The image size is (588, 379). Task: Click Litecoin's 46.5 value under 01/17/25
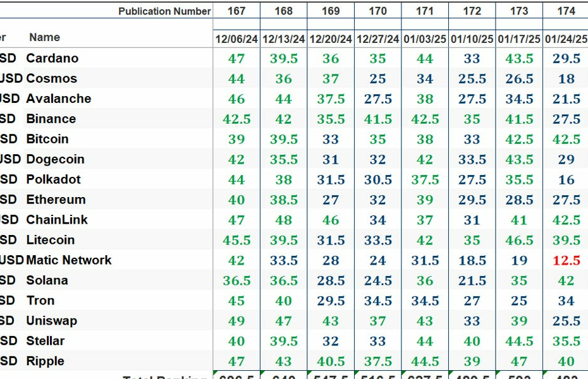(519, 240)
